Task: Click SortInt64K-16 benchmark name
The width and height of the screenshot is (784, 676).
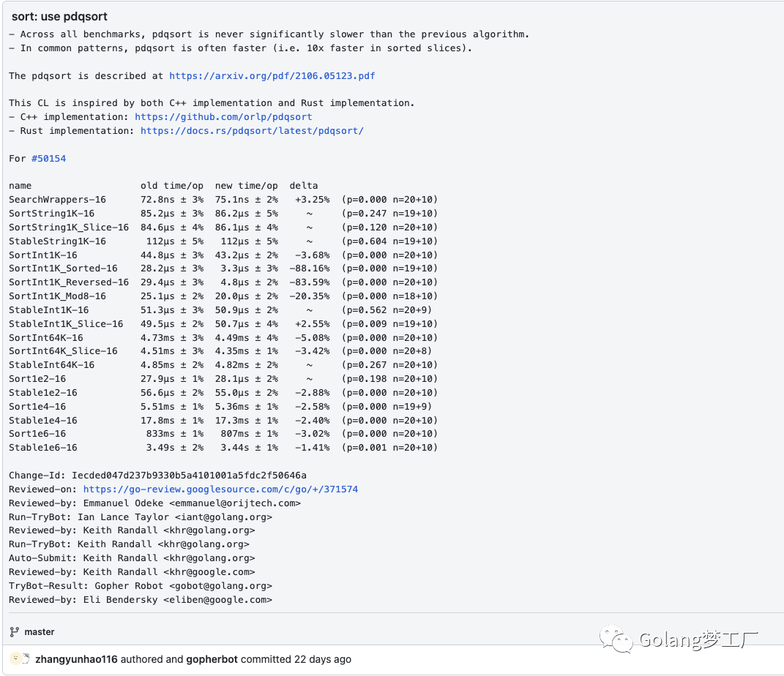Action: [46, 338]
